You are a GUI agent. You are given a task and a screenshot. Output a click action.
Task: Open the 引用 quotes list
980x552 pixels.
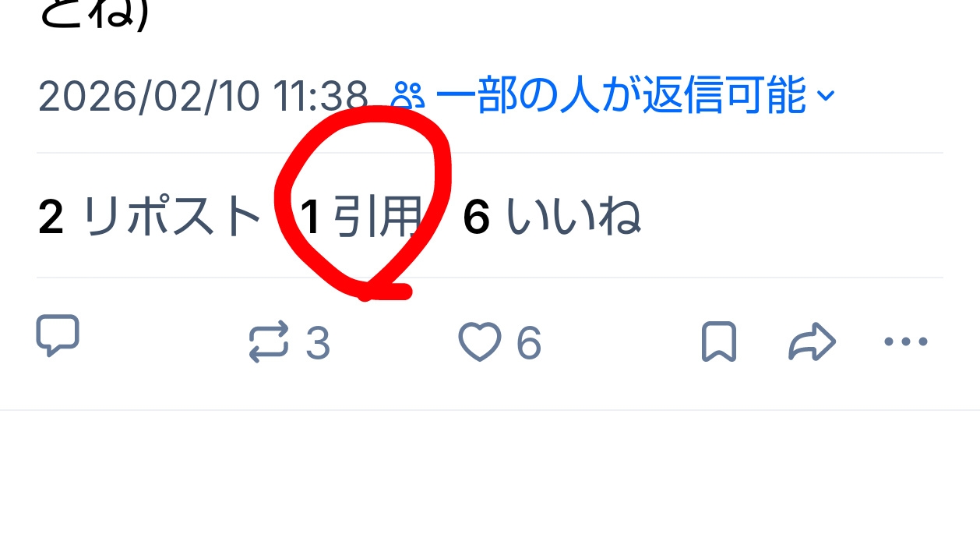378,217
